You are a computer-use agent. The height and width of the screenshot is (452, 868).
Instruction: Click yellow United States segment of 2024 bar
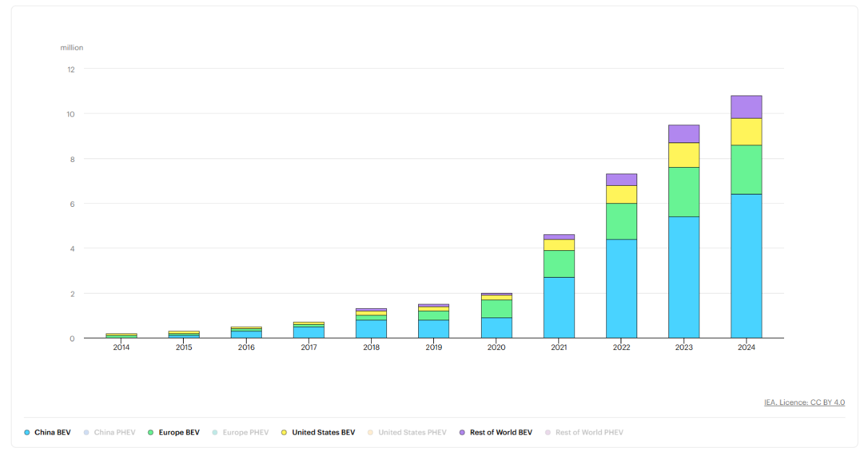tap(746, 132)
